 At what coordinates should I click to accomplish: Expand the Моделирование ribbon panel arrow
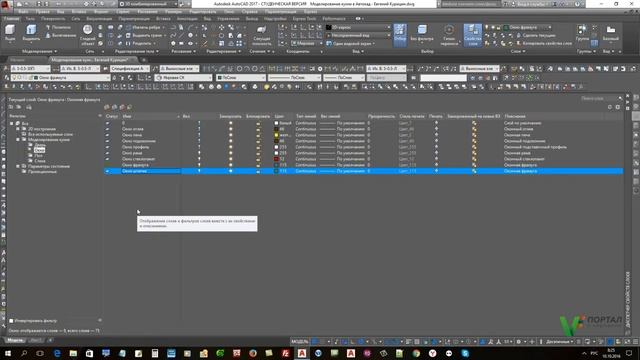coord(56,51)
